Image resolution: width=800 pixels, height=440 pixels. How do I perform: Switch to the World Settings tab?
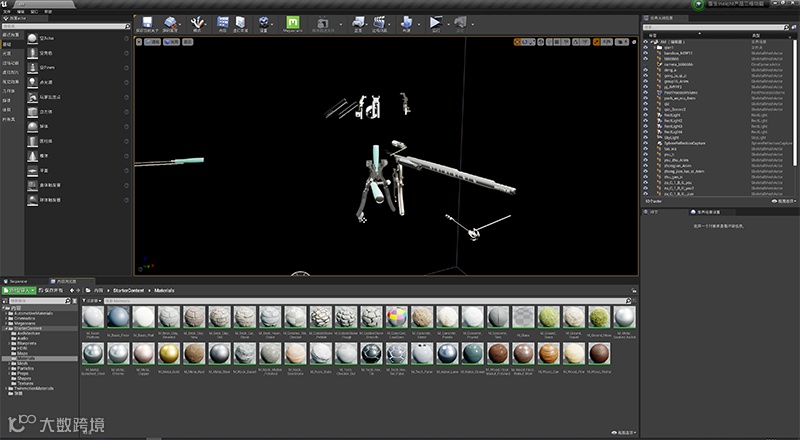point(706,212)
